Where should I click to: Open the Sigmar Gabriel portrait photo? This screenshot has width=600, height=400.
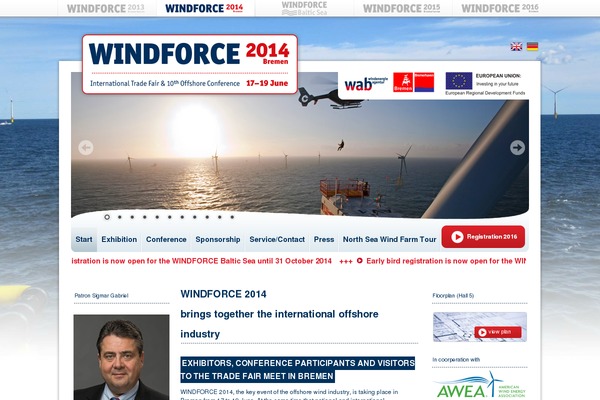tap(121, 357)
